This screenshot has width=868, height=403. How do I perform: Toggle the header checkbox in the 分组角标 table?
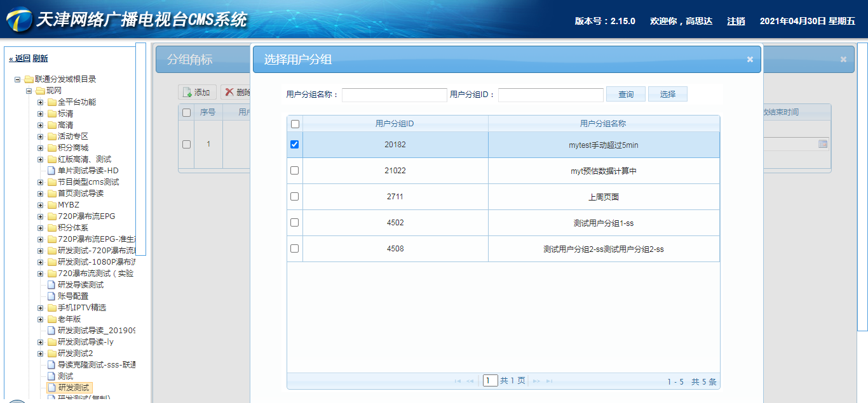tap(186, 112)
